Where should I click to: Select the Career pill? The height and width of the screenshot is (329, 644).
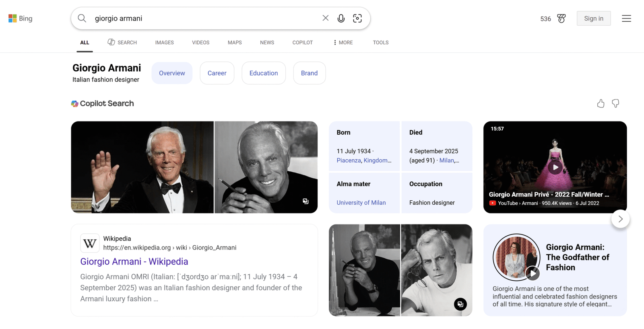217,73
